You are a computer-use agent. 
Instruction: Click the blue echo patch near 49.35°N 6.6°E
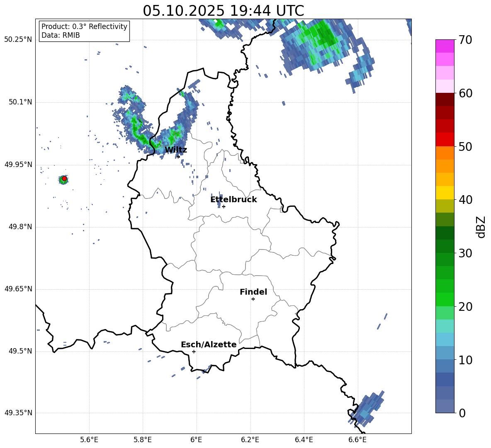coord(366,408)
